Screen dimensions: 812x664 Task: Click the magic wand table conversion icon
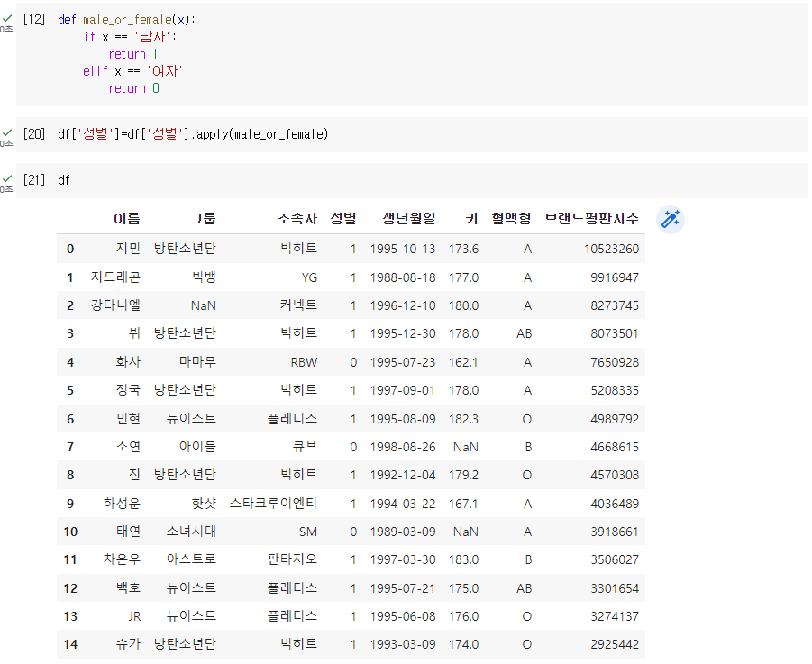tap(671, 220)
